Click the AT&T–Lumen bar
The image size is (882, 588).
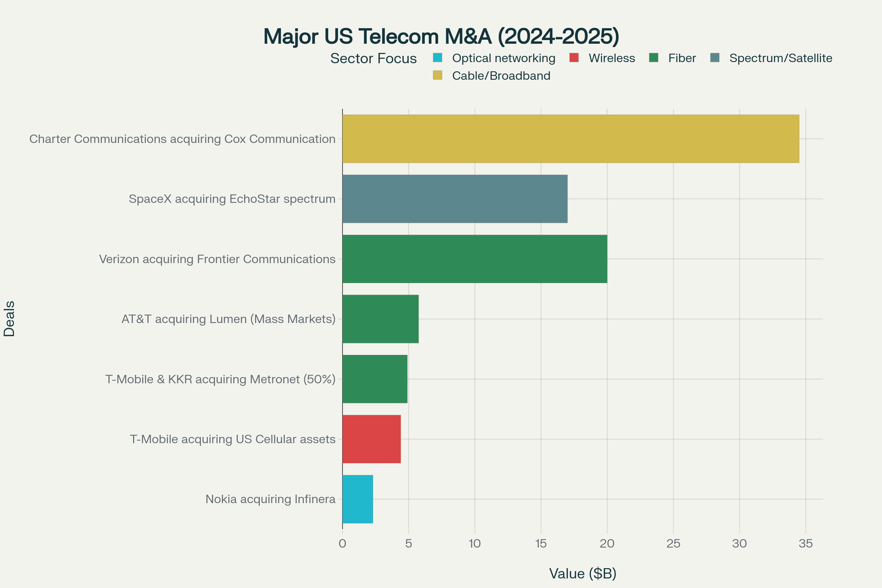tap(381, 319)
